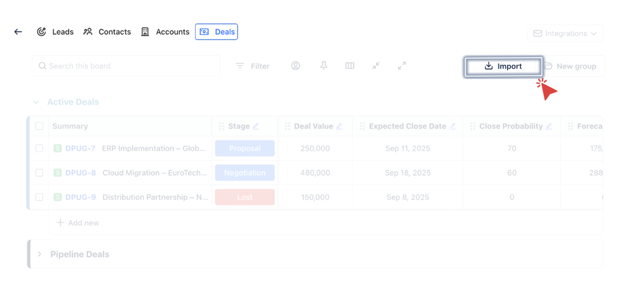
Task: Select the DPUG-9 row checkbox
Action: coord(39,197)
